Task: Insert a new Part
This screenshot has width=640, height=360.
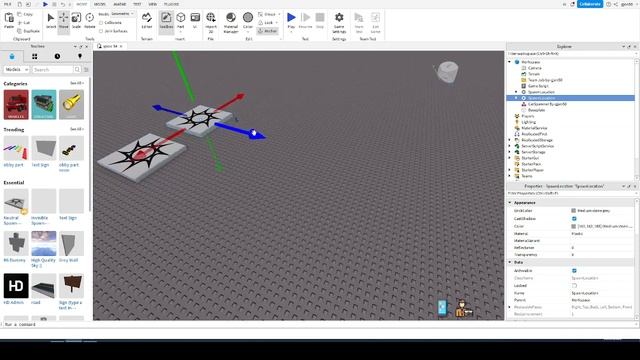Action: [x=180, y=20]
